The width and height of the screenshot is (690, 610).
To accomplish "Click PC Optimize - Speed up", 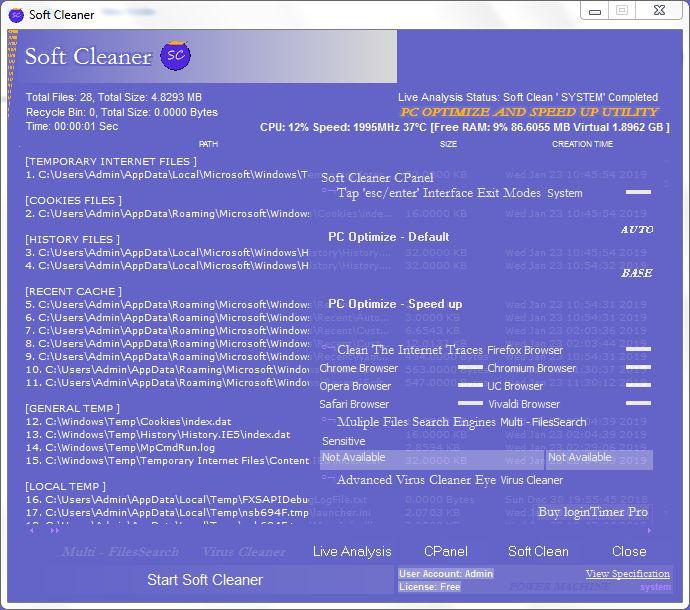I will (x=395, y=304).
